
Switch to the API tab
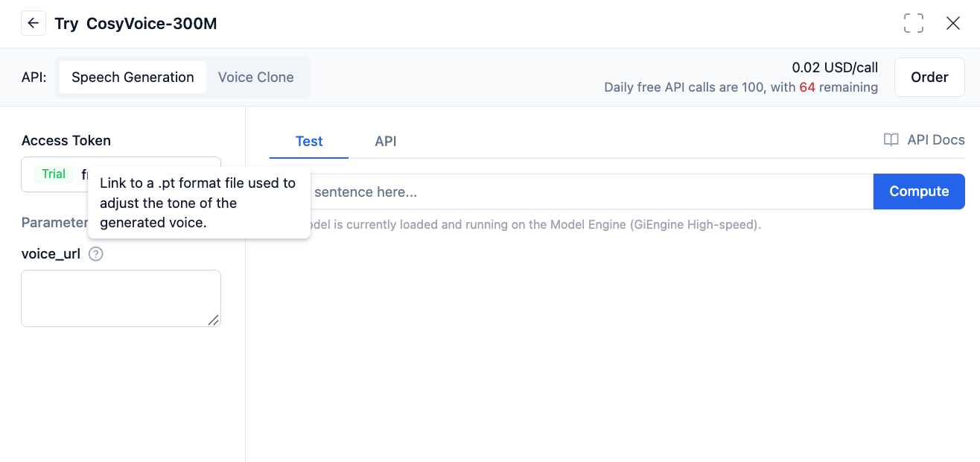[x=385, y=142]
